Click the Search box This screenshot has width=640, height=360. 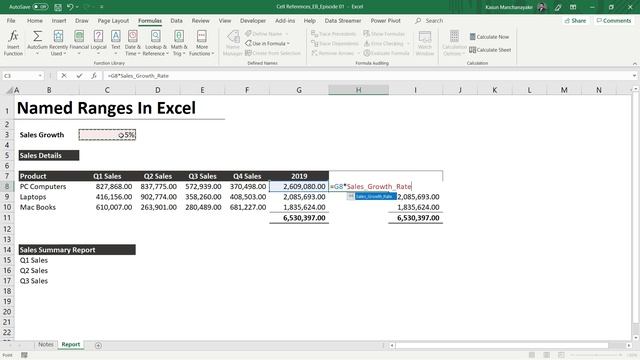(429, 20)
